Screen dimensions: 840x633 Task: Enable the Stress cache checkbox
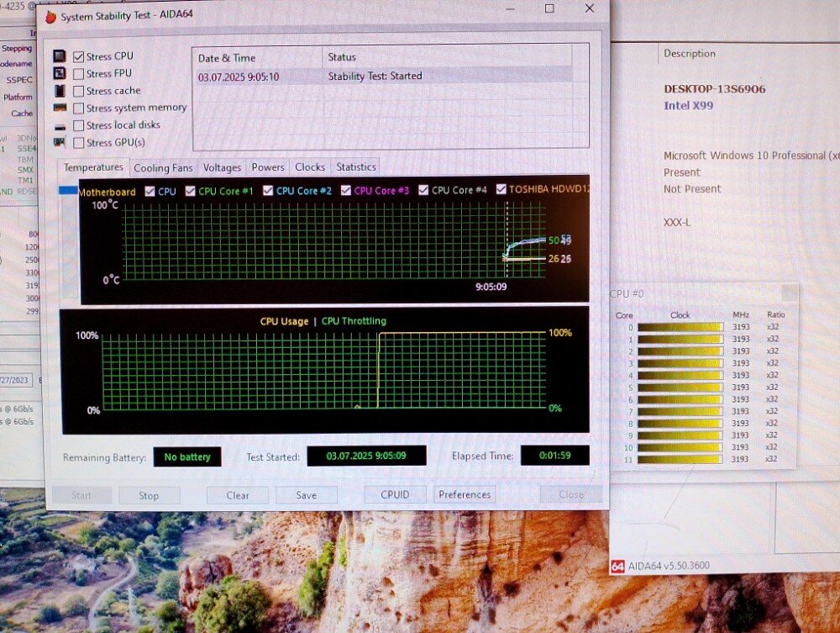tap(79, 91)
